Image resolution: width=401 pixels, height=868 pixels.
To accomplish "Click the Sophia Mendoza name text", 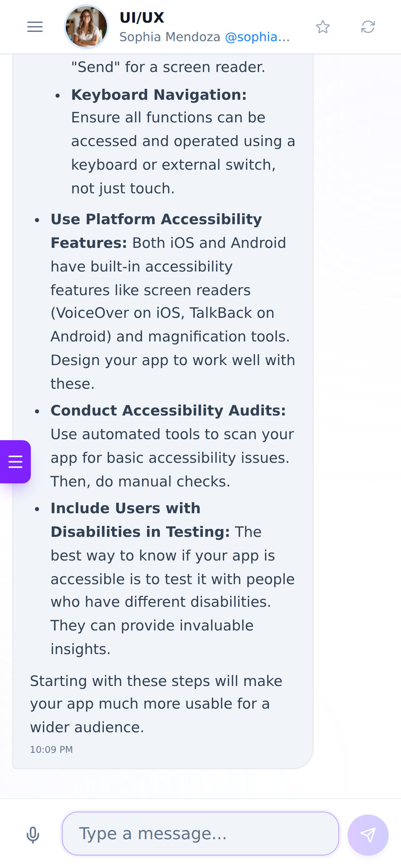I will coord(170,37).
